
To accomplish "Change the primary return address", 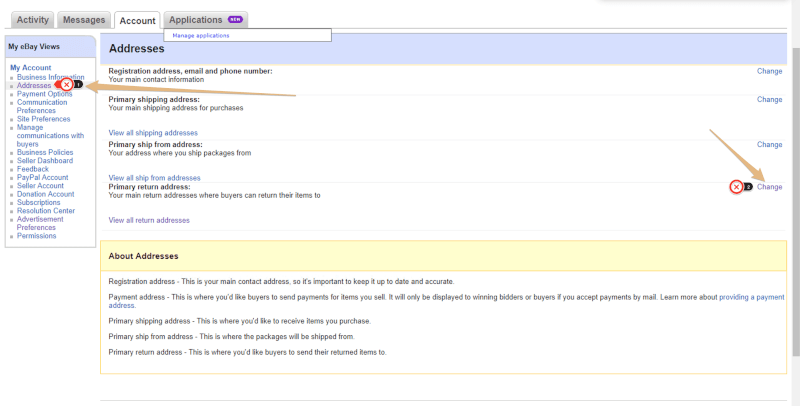I will [769, 187].
